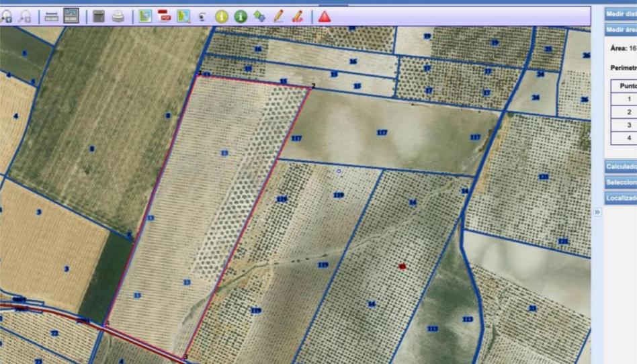This screenshot has width=637, height=364.
Task: Select the yellow pencil draw tool
Action: [278, 17]
